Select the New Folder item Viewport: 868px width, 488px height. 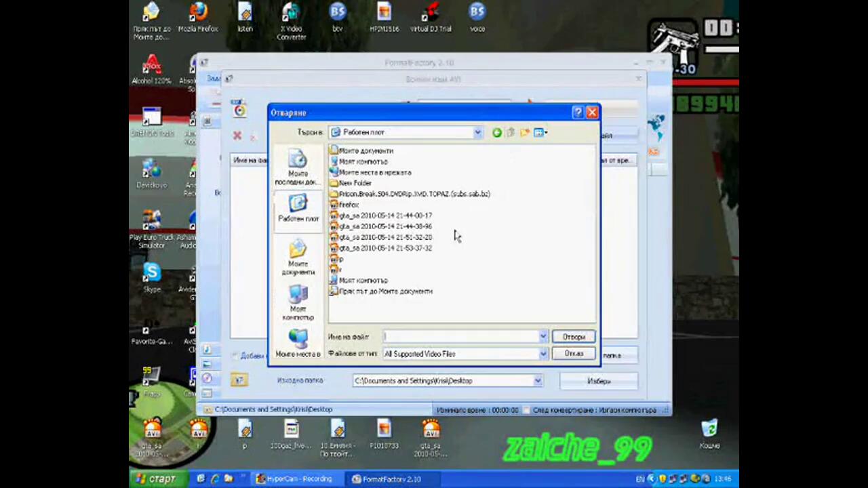click(x=355, y=183)
